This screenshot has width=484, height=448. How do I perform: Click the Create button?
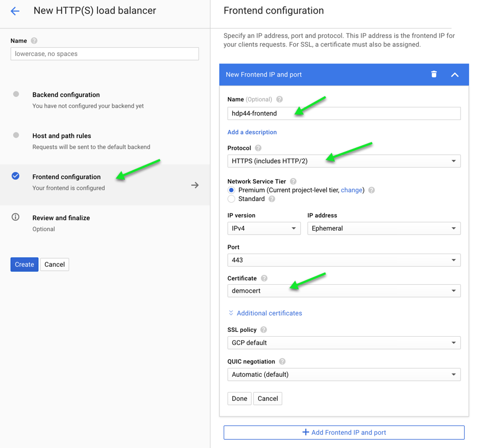[x=24, y=265]
